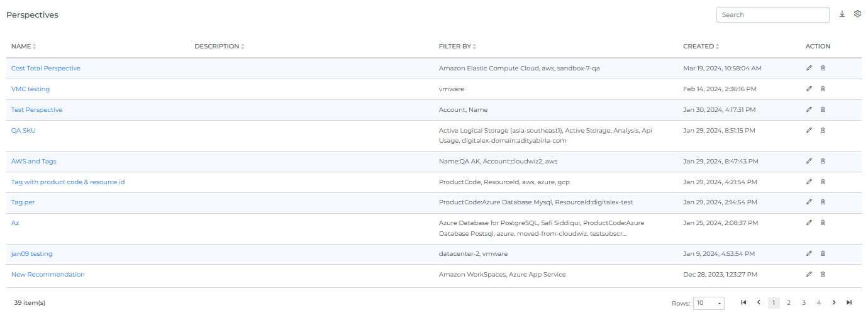868x320 pixels.
Task: Click the Search input field
Action: click(772, 14)
